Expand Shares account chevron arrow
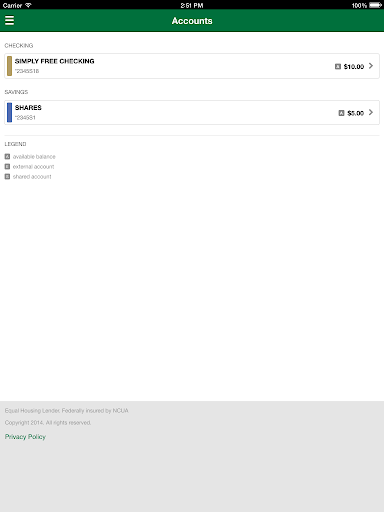This screenshot has width=384, height=512. coord(371,113)
